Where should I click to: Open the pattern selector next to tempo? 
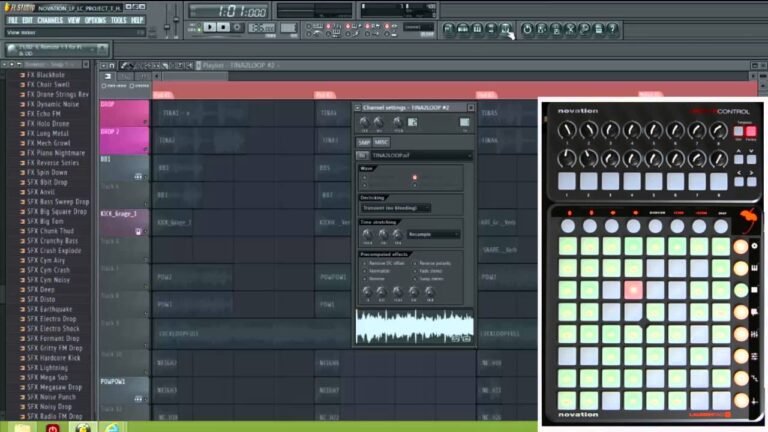[288, 28]
